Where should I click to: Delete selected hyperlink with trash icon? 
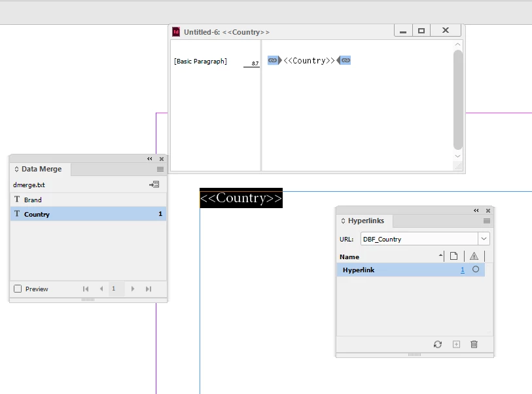pos(474,344)
